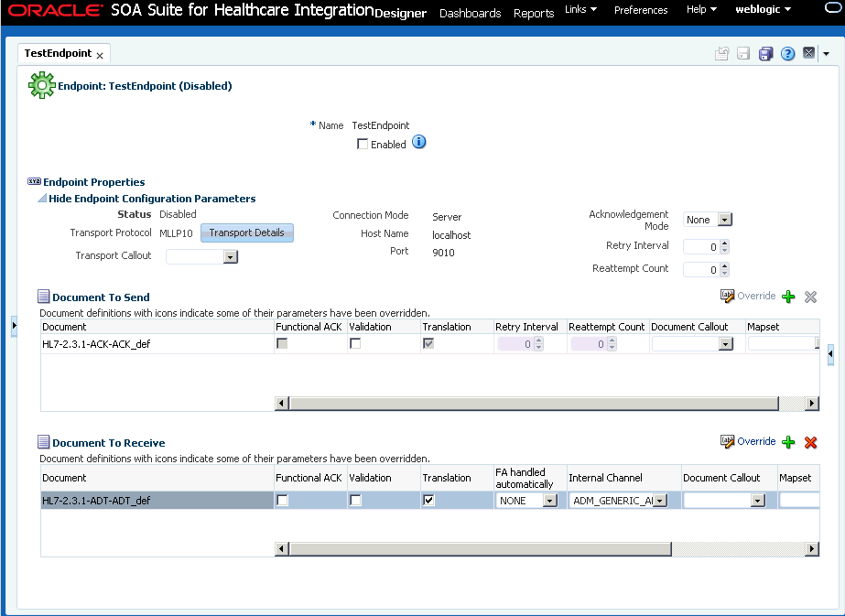Click Document To Receive horizontal scrollbar thumb
845x616 pixels.
tap(480, 548)
